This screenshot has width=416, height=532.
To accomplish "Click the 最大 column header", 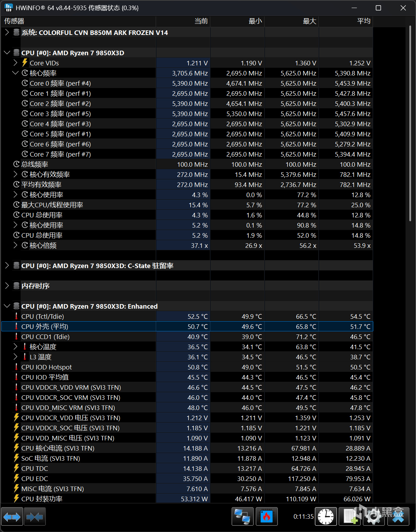I will (291, 21).
